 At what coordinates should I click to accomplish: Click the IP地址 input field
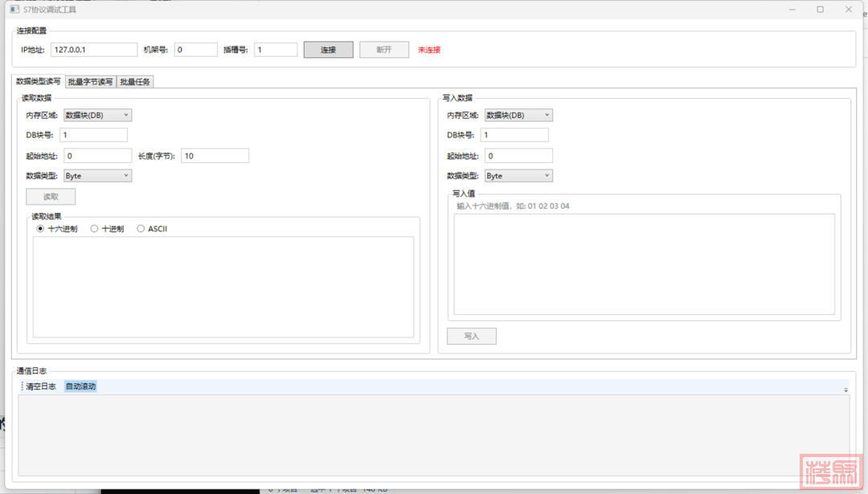[x=94, y=50]
